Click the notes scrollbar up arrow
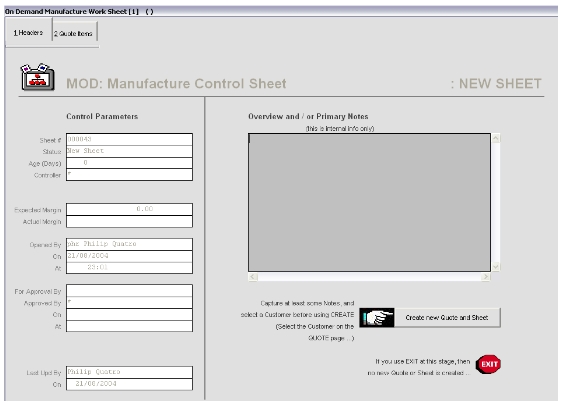 pos(496,138)
